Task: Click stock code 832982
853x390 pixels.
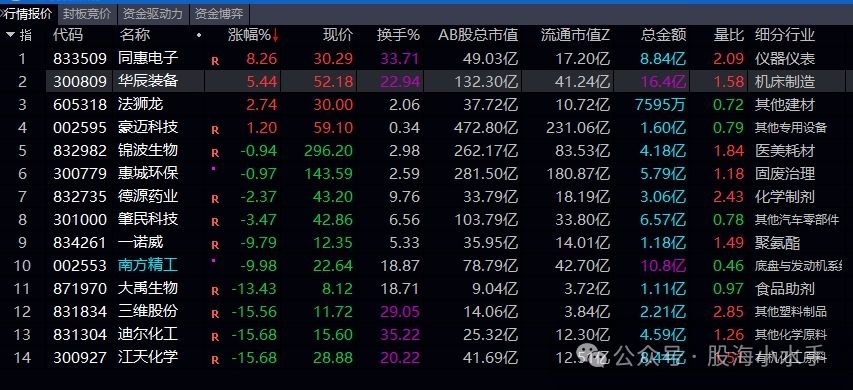Action: pyautogui.click(x=80, y=150)
